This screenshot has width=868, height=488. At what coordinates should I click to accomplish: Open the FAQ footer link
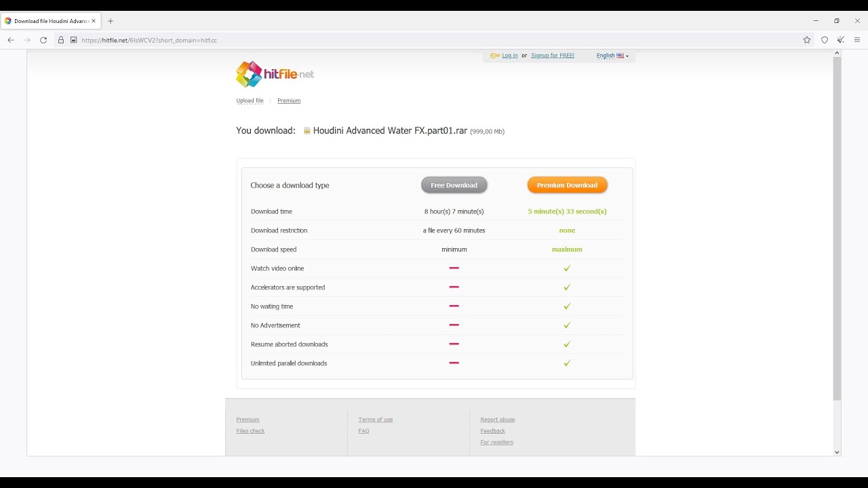coord(363,431)
